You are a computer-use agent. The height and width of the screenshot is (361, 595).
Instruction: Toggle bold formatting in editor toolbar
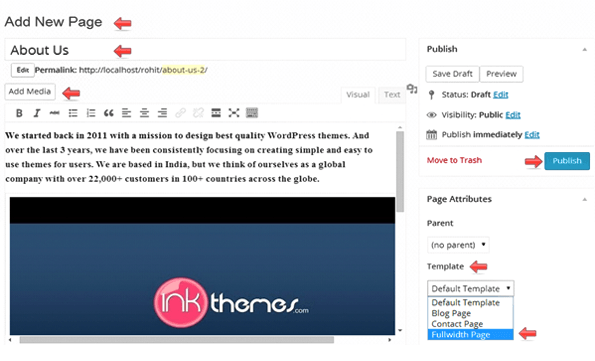[x=19, y=113]
